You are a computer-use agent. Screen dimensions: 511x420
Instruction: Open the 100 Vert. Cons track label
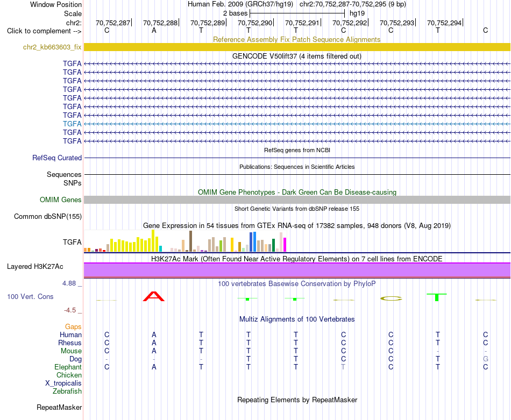click(30, 296)
